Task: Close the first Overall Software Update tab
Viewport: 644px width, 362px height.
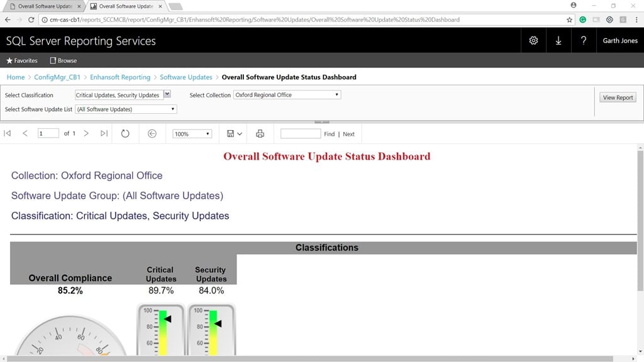Action: (79, 6)
